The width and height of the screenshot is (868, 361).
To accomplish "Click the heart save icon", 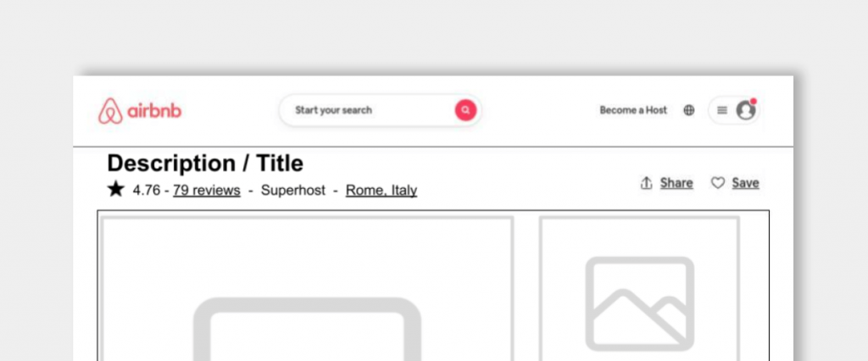I will pos(717,183).
